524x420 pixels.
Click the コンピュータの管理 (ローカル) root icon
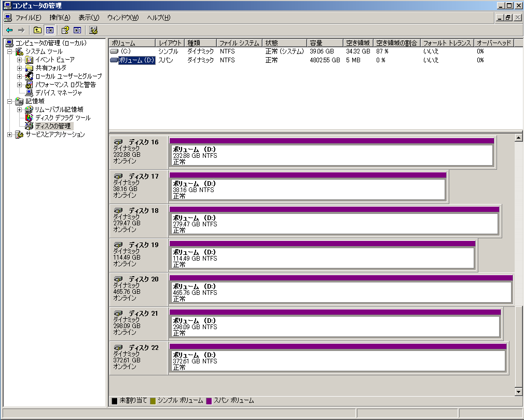coord(9,43)
